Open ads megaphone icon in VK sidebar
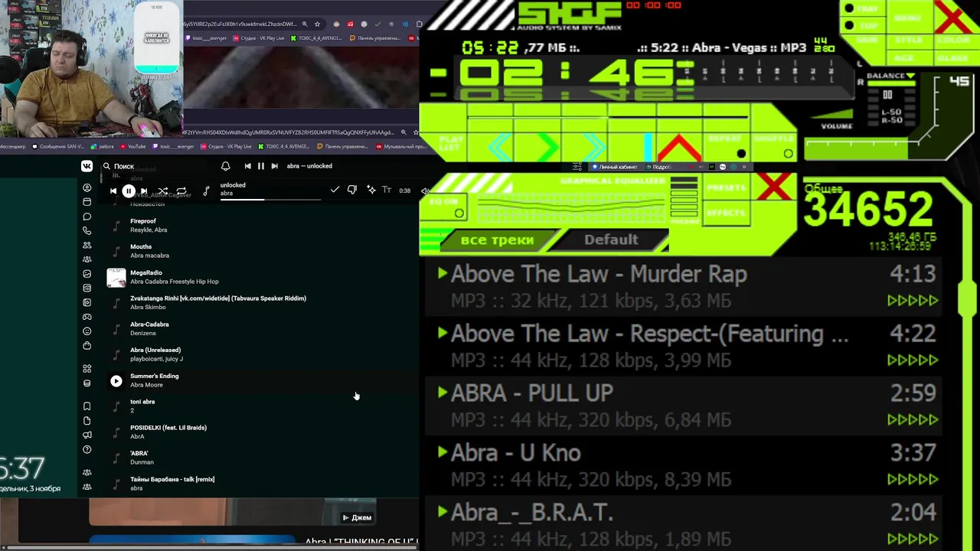The image size is (980, 551). coord(87,435)
